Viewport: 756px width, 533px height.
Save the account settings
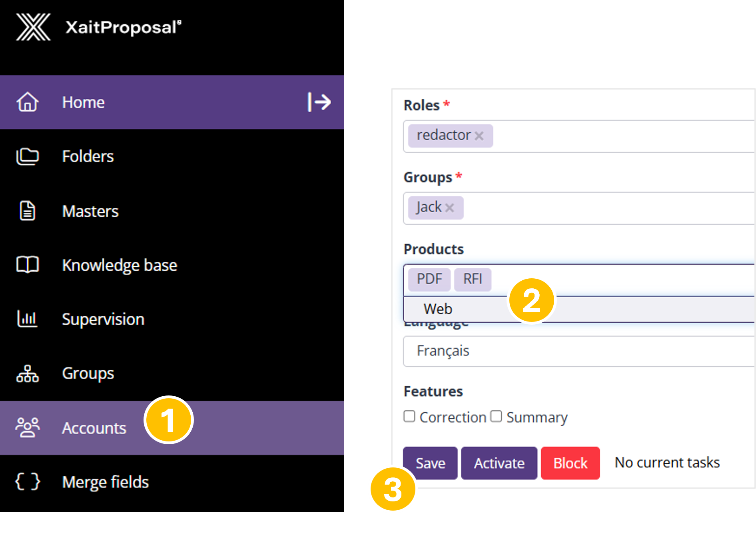coord(430,463)
